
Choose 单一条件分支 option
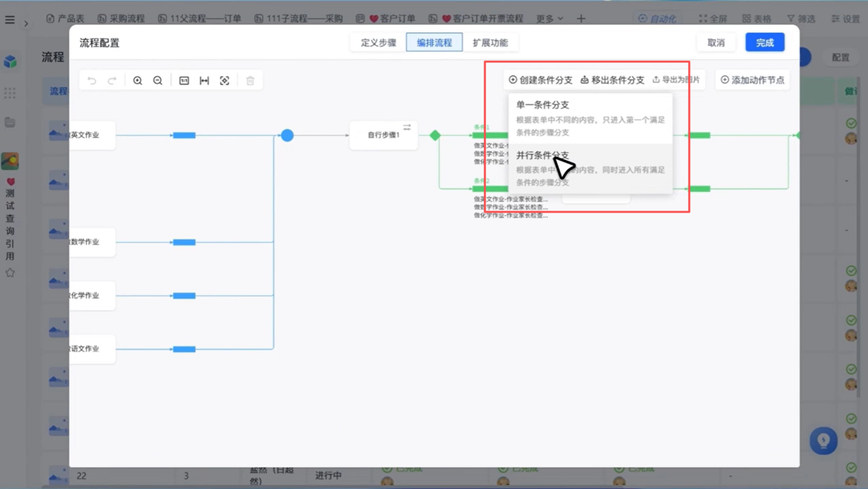pyautogui.click(x=591, y=118)
